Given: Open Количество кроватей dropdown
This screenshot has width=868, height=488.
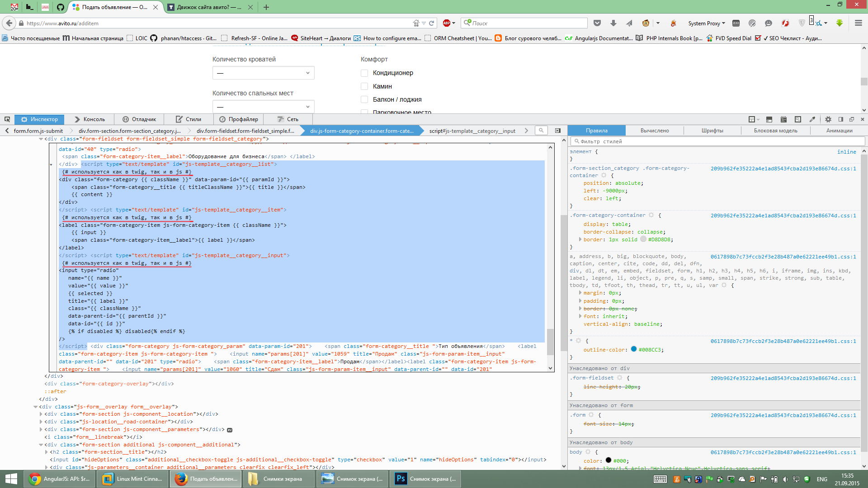Looking at the screenshot, I should [x=264, y=73].
